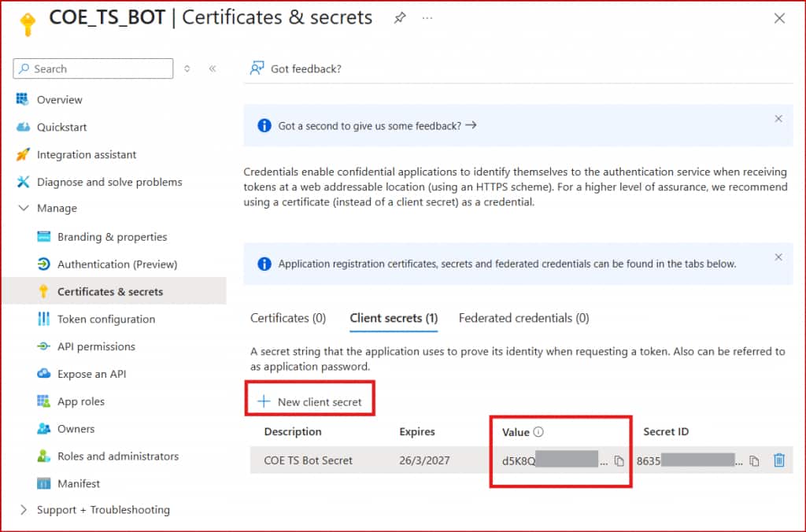Open the Manifest page
Image resolution: width=806 pixels, height=532 pixels.
[x=79, y=483]
